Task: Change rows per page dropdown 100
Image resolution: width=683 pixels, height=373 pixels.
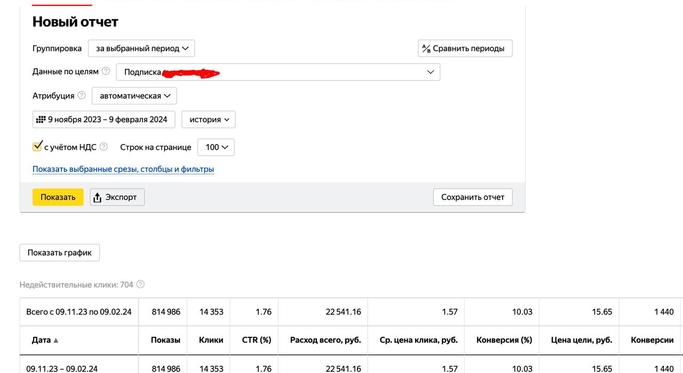Action: click(x=216, y=147)
